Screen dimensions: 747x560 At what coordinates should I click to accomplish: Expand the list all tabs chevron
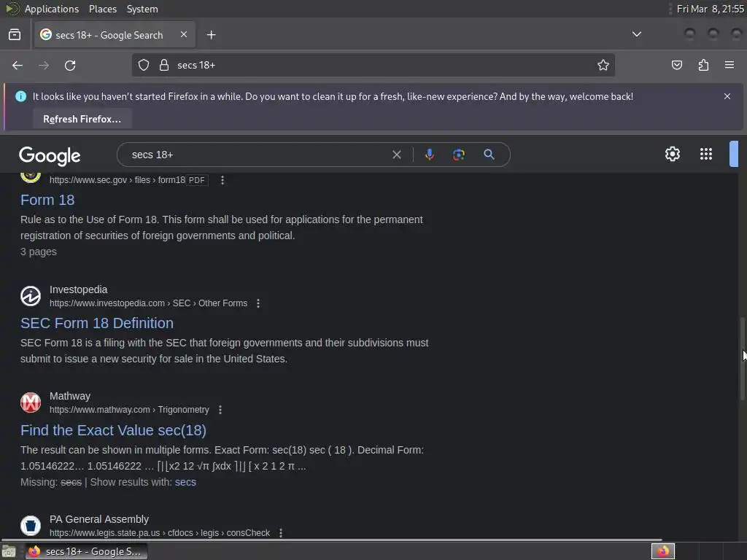click(x=636, y=34)
